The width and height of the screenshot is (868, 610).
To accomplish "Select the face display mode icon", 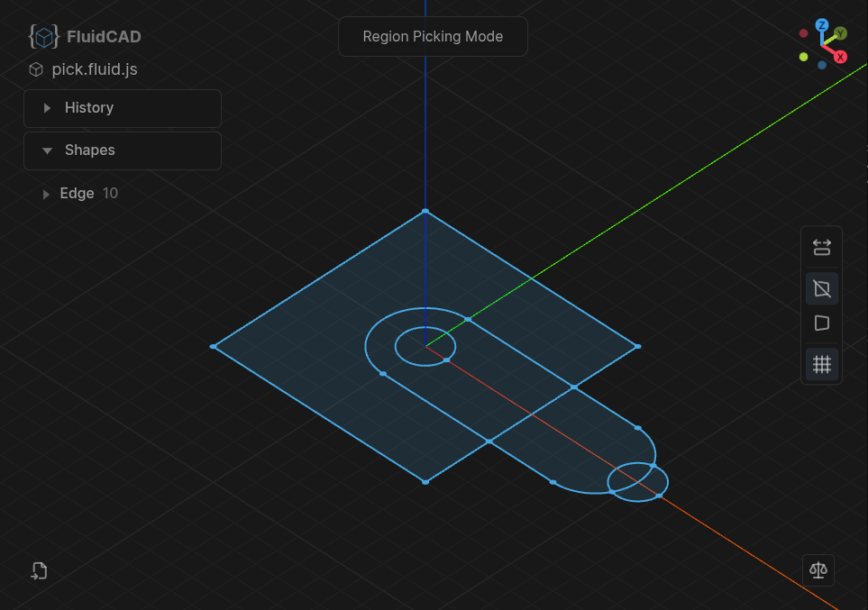I will [821, 323].
